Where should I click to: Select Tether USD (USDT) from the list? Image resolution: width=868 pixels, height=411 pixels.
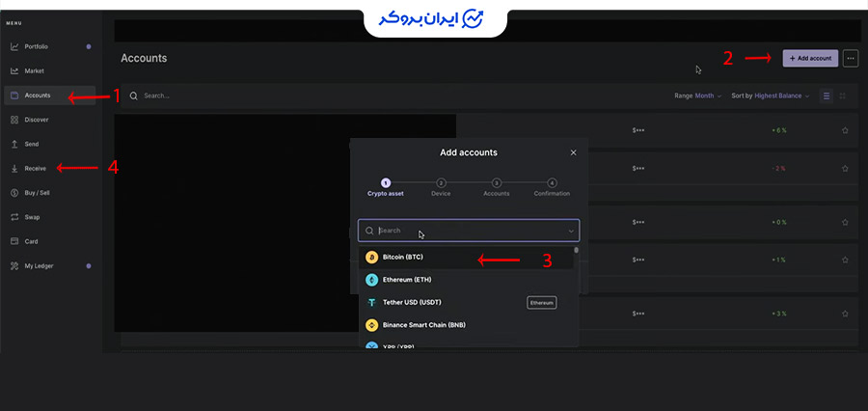tap(466, 302)
